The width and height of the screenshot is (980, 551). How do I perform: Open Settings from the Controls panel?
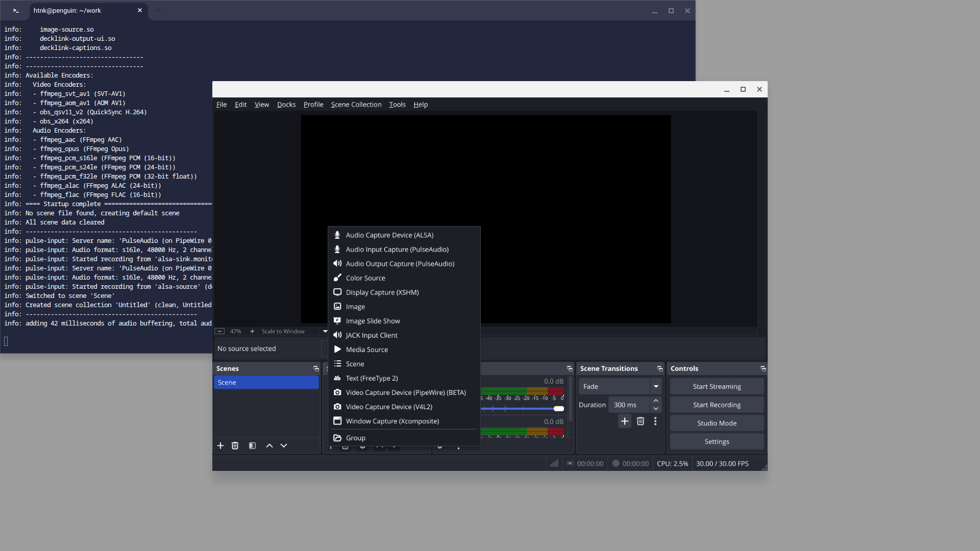point(717,441)
